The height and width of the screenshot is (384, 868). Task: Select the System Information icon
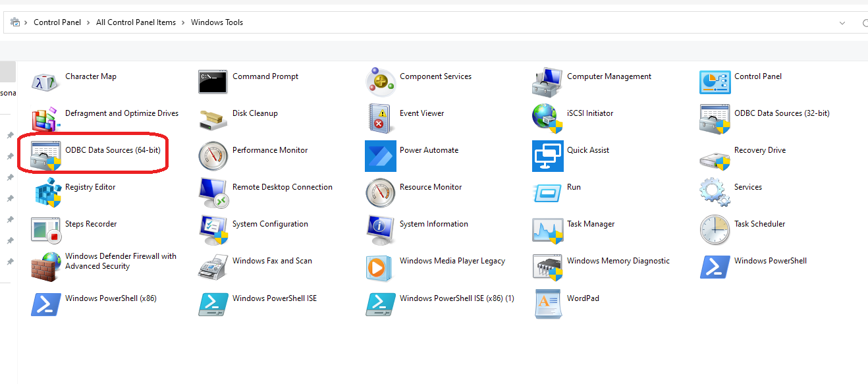click(381, 230)
